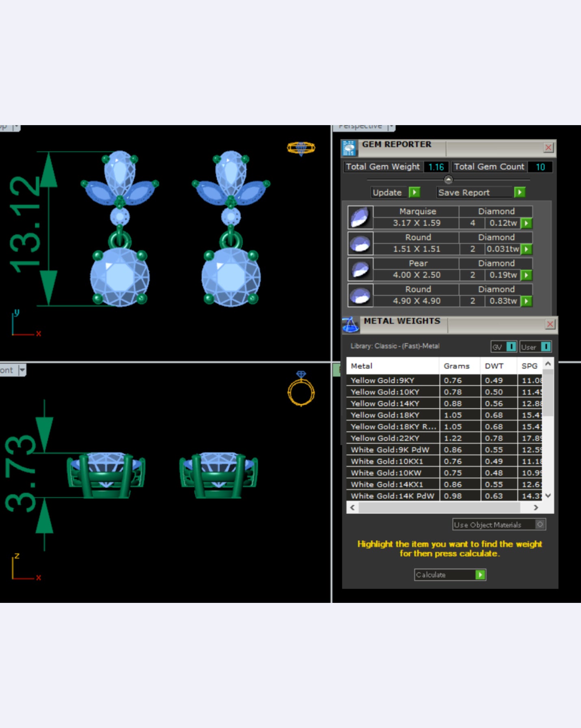The width and height of the screenshot is (581, 728).
Task: Click the Gem Reporter panel header icon
Action: pos(349,148)
